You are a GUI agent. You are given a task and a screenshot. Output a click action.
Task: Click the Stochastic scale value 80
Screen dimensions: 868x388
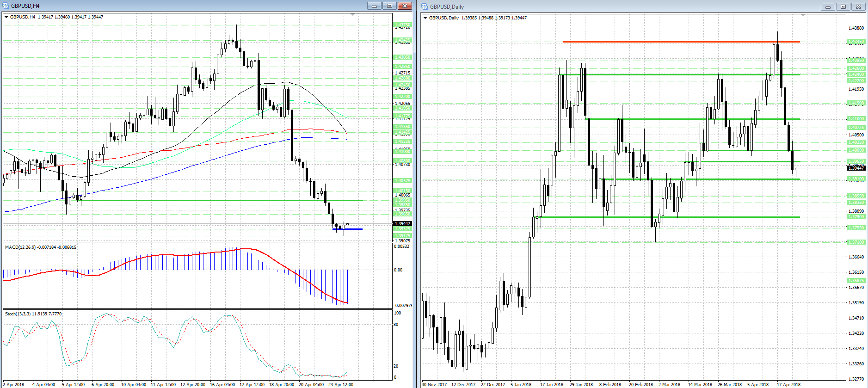[x=396, y=325]
